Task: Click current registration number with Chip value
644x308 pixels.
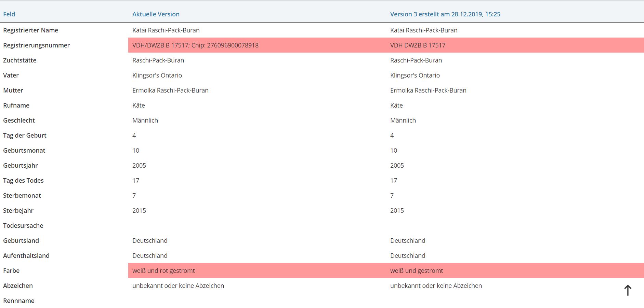Action: coord(195,45)
